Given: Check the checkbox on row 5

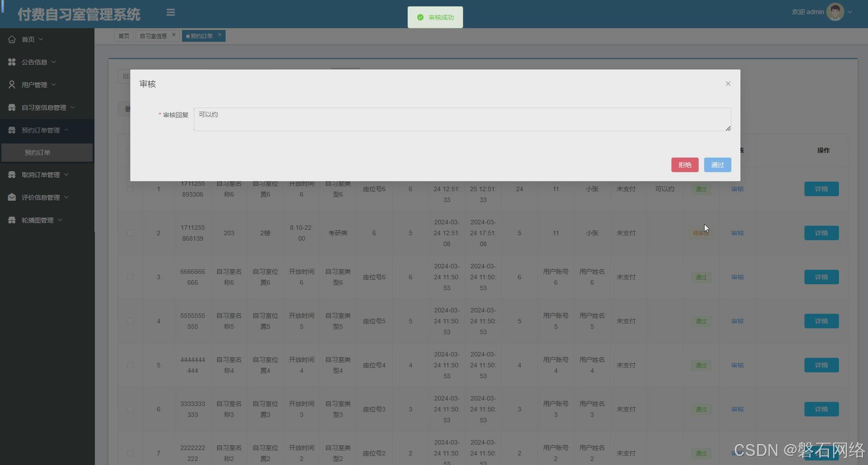Looking at the screenshot, I should (x=130, y=365).
